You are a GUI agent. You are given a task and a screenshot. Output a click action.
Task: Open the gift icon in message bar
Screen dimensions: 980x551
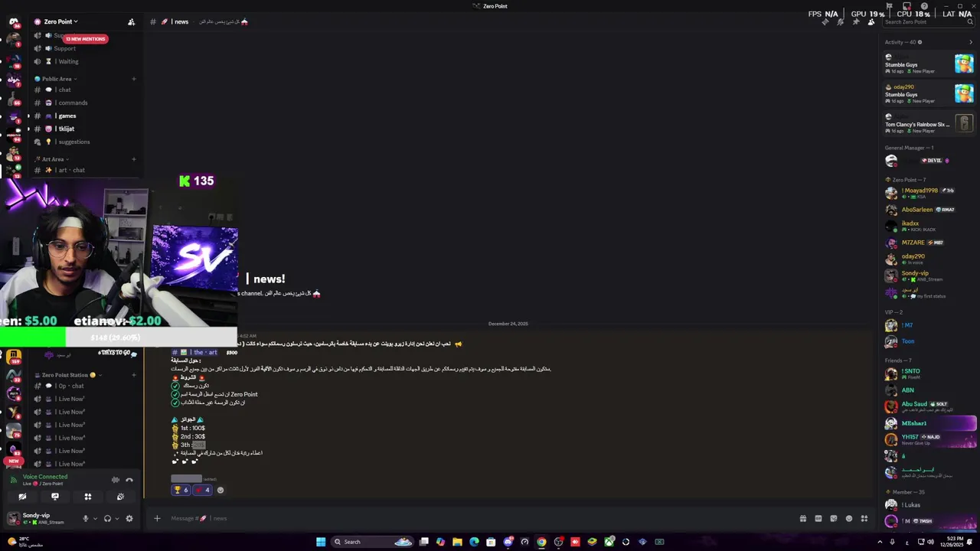coord(802,518)
